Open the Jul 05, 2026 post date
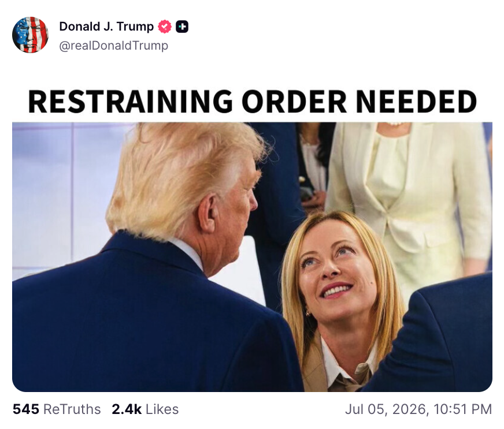The width and height of the screenshot is (504, 429). 386,409
